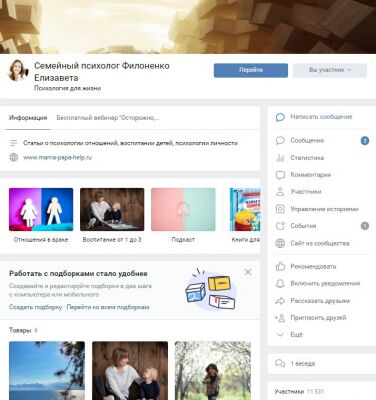Click the Сообщения unread count badge
This screenshot has width=376, height=400.
point(365,141)
